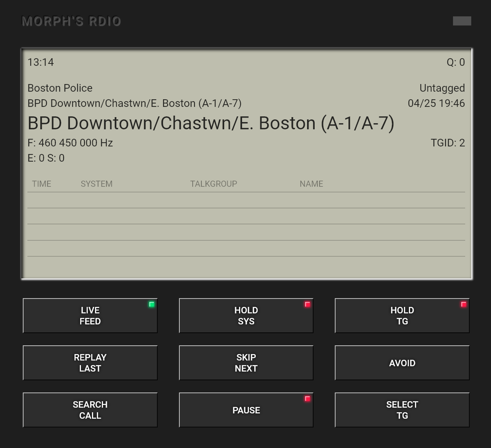The height and width of the screenshot is (448, 491).
Task: Open SELECT TG
Action: pos(402,410)
